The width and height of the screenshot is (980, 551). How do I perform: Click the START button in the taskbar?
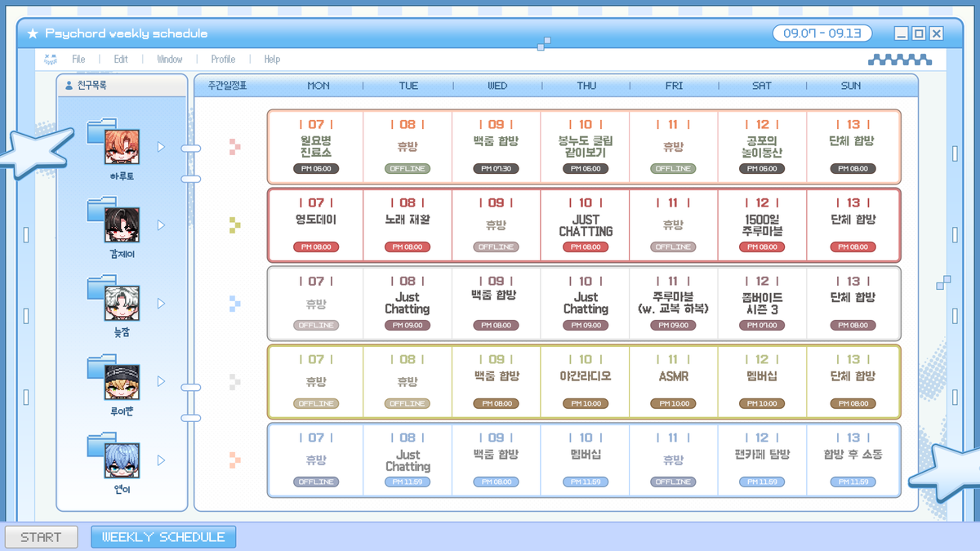(x=41, y=537)
